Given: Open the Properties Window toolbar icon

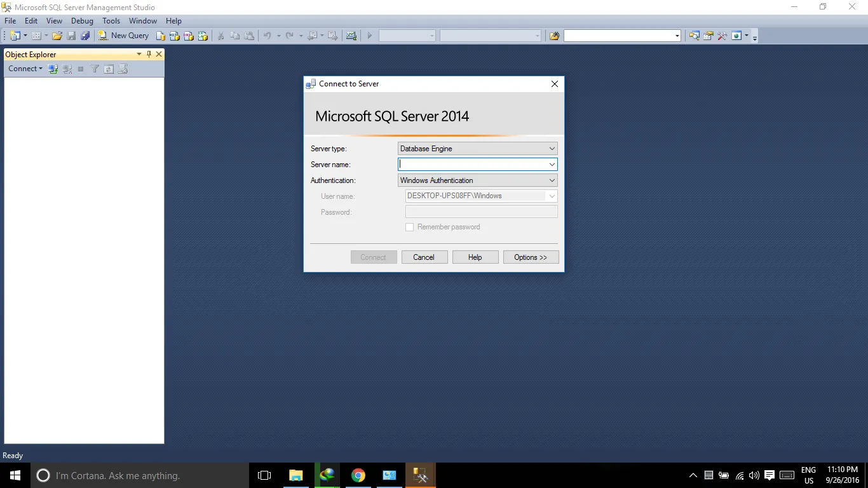Looking at the screenshot, I should pos(709,36).
